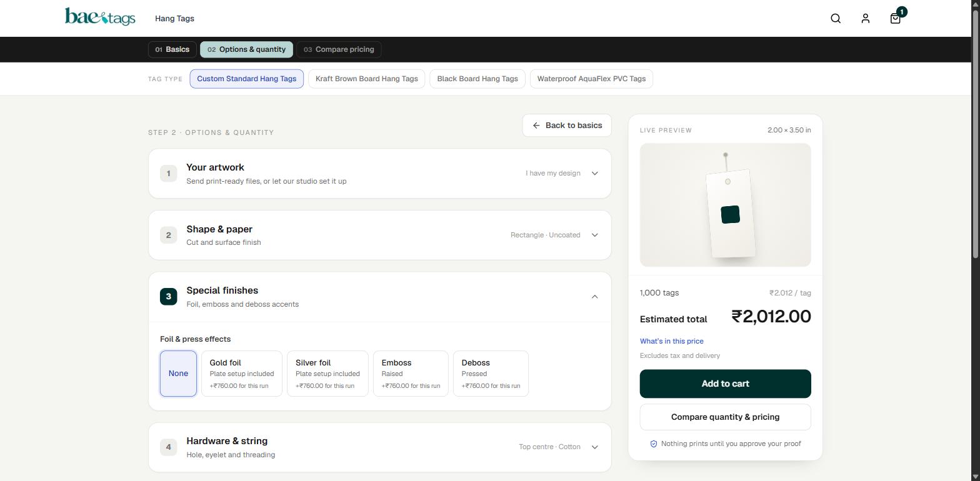Click the Foil & press effects heading
Screen dimensions: 980x481
[195, 339]
